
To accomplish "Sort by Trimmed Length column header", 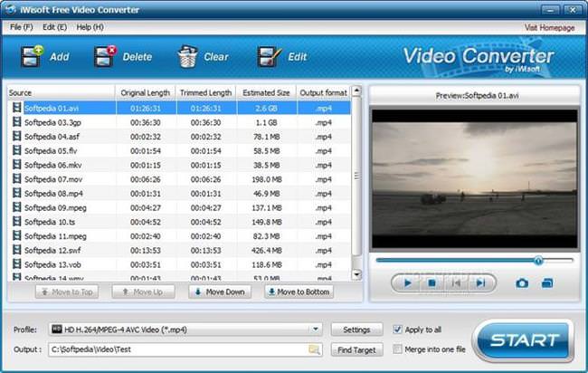I will 206,92.
